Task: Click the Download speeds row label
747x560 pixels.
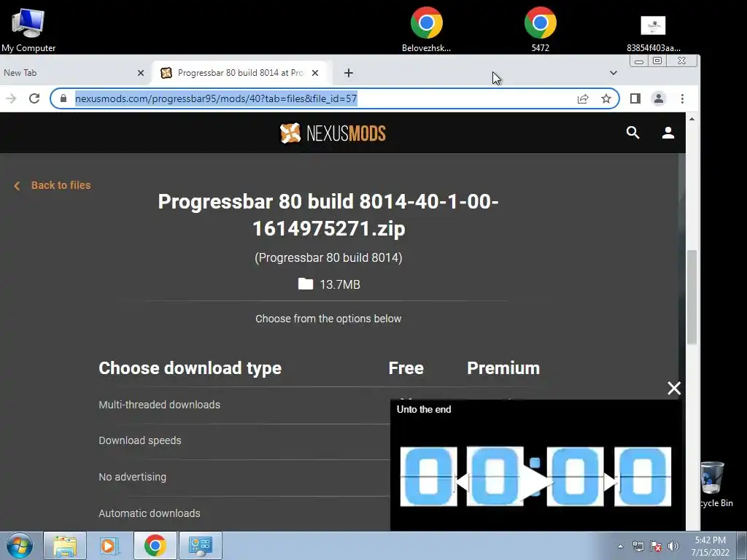Action: 139,440
